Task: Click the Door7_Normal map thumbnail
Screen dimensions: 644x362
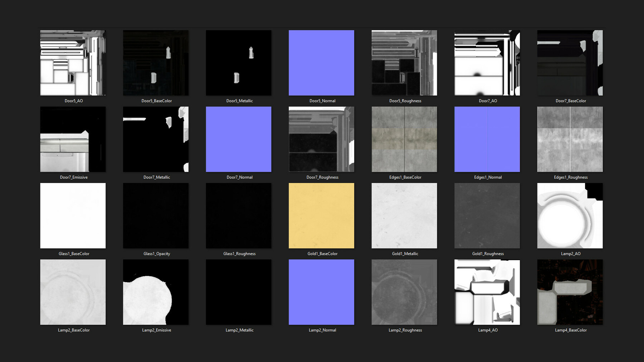Action: pos(239,139)
